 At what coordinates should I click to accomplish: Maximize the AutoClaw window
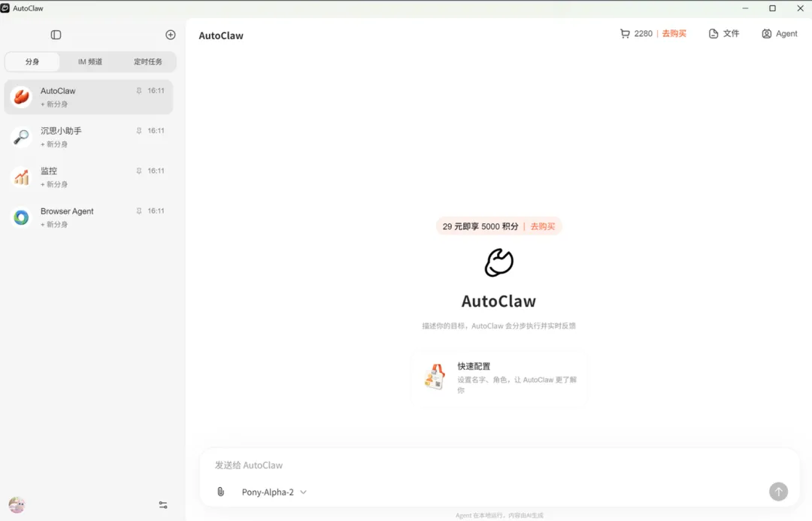point(772,8)
